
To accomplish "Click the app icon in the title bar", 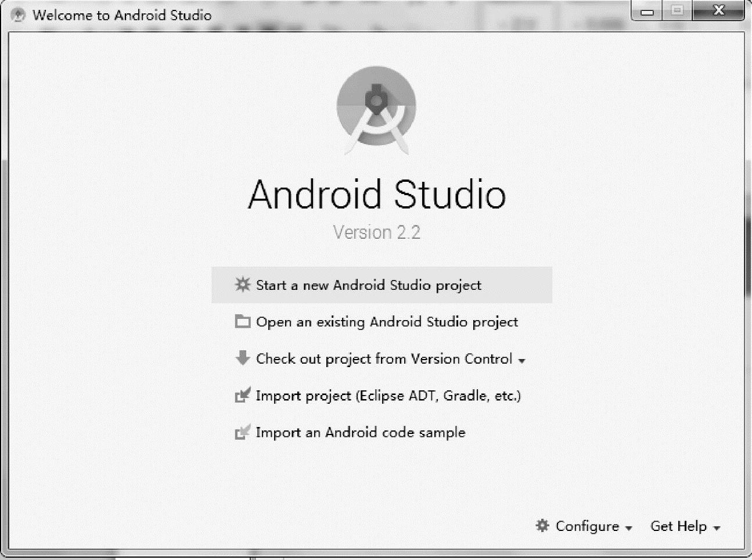I will (x=18, y=15).
